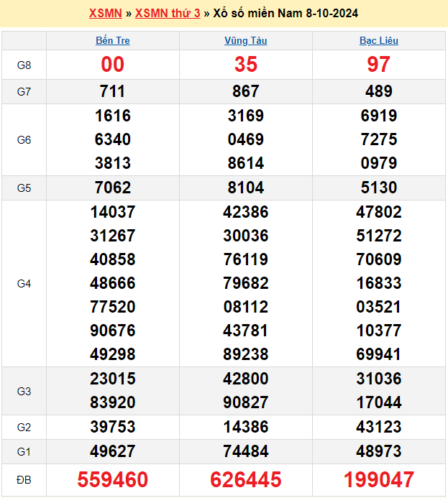
Task: Select G3 result 83920
Action: (113, 402)
